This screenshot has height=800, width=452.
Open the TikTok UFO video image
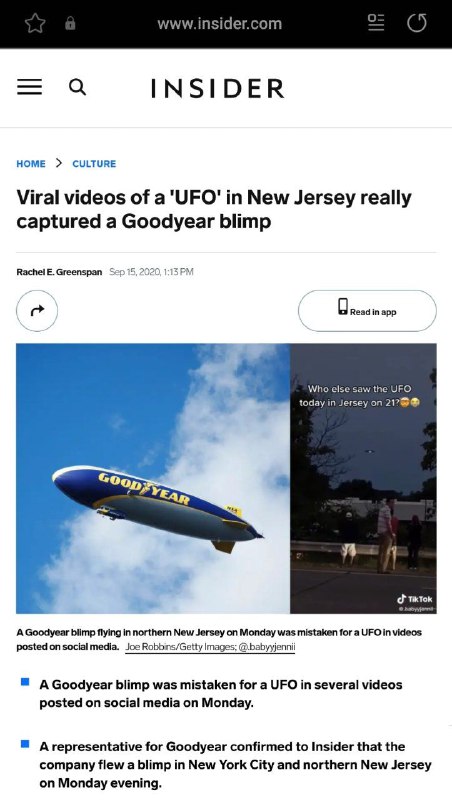363,478
